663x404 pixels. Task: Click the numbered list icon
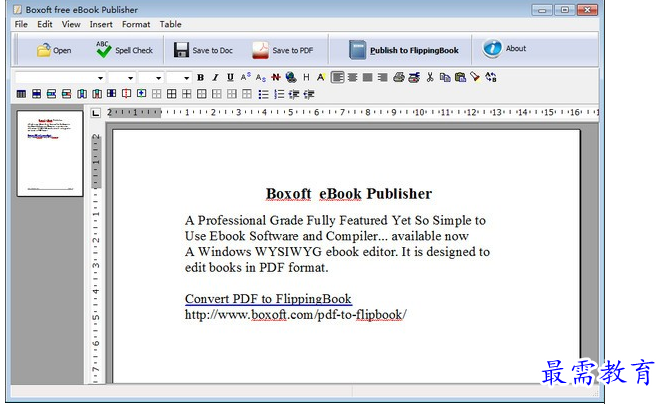point(279,94)
